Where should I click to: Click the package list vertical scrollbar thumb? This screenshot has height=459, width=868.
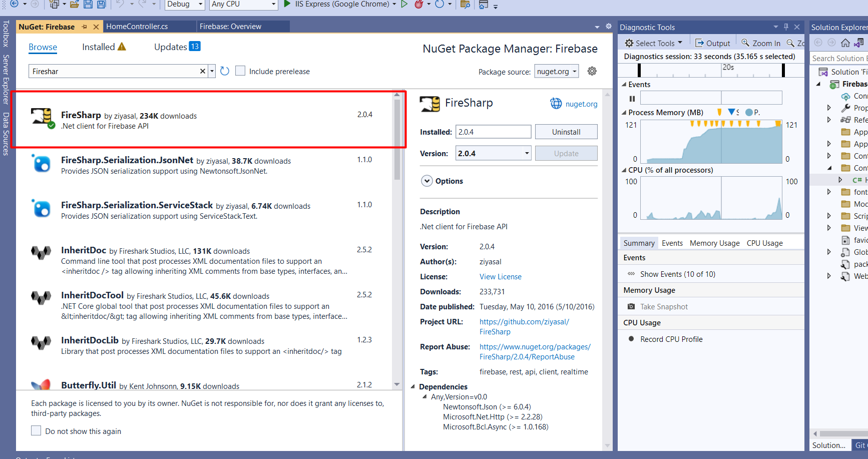coord(397,139)
